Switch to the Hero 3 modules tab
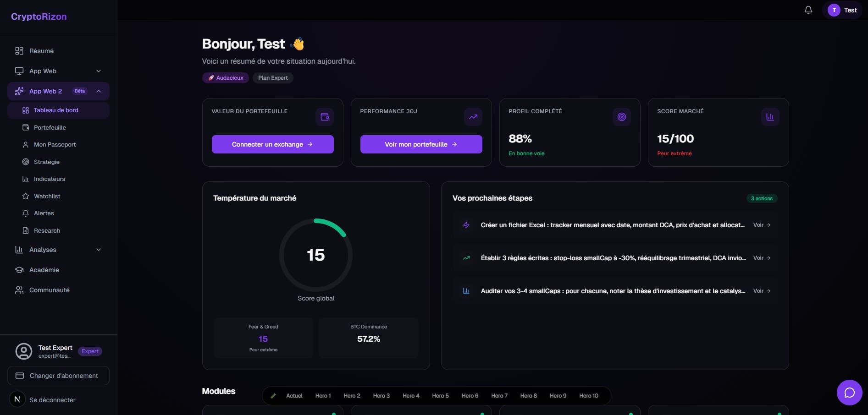Viewport: 868px width, 415px height. pos(381,396)
